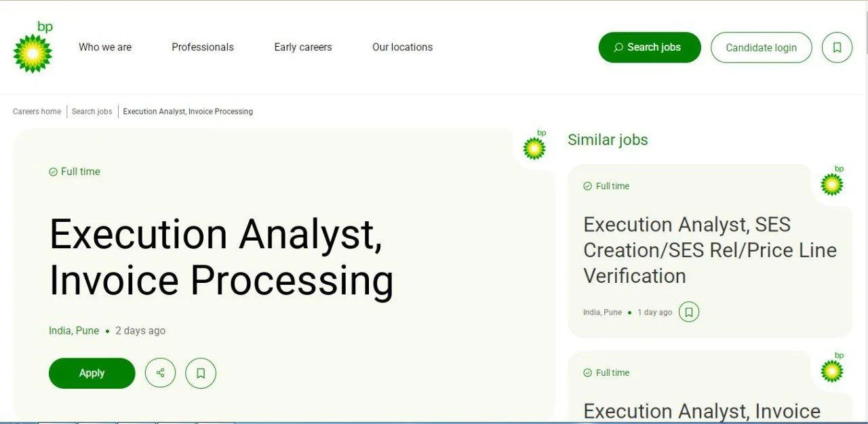Open the Early careers menu
868x424 pixels.
point(303,47)
